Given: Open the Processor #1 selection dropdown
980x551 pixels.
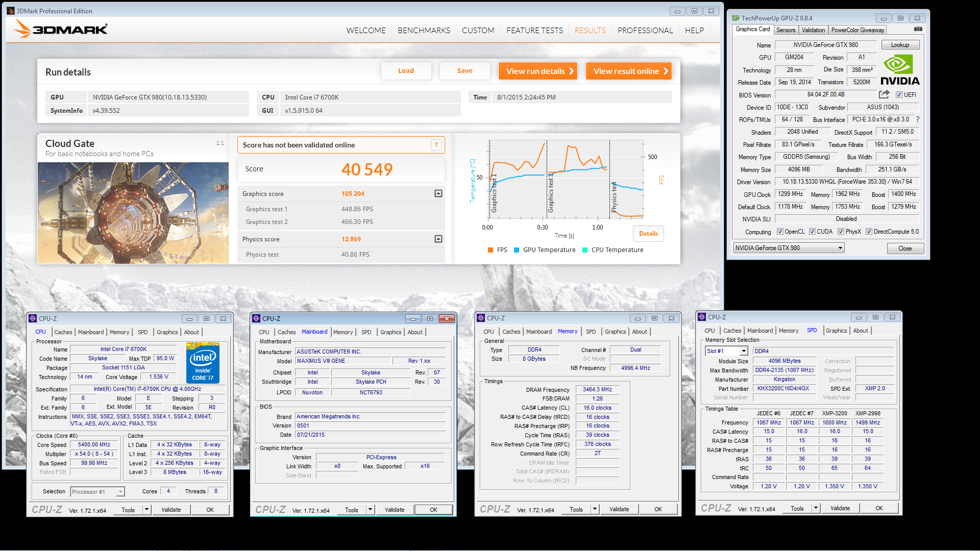Looking at the screenshot, I should coord(97,492).
